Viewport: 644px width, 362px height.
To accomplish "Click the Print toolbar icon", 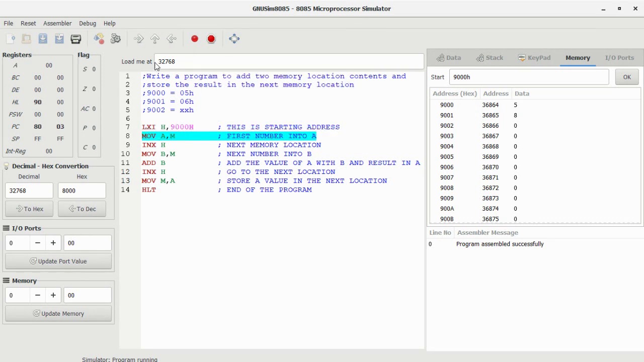I will [76, 39].
